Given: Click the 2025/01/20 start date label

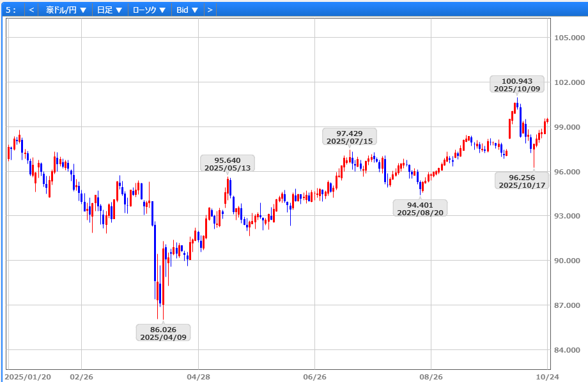Looking at the screenshot, I should (x=27, y=377).
